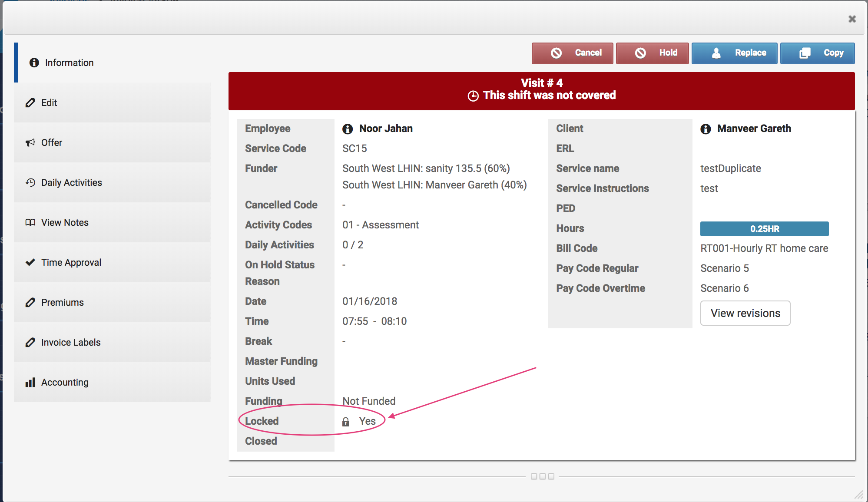Viewport: 868px width, 502px height.
Task: Click info icon next to Noor Jahan
Action: click(x=347, y=129)
